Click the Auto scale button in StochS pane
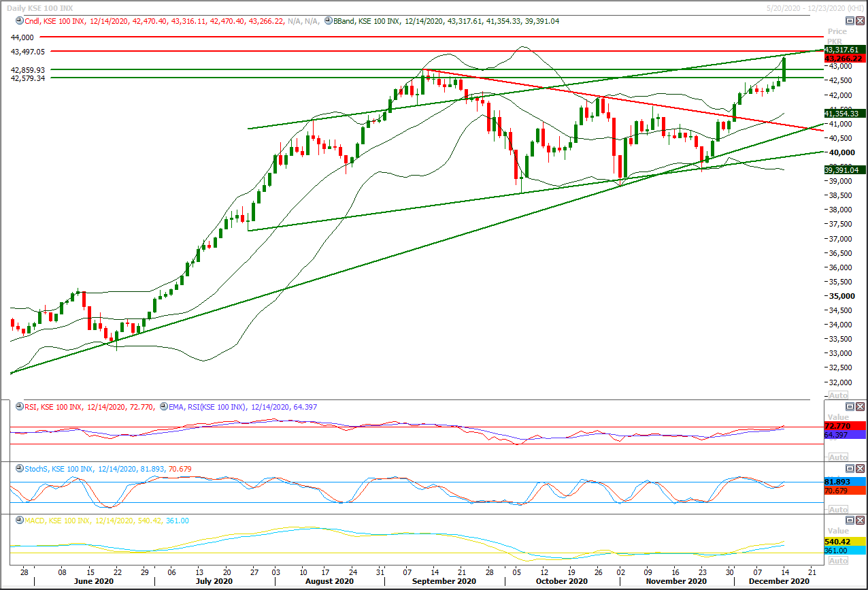The height and width of the screenshot is (590, 868). 839,509
